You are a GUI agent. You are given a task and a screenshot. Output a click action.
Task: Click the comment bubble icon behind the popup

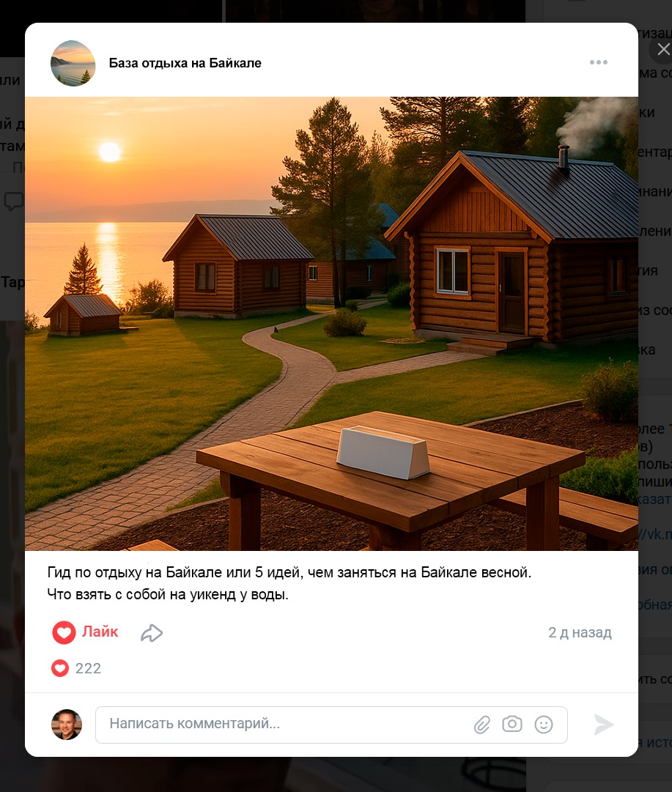(14, 201)
